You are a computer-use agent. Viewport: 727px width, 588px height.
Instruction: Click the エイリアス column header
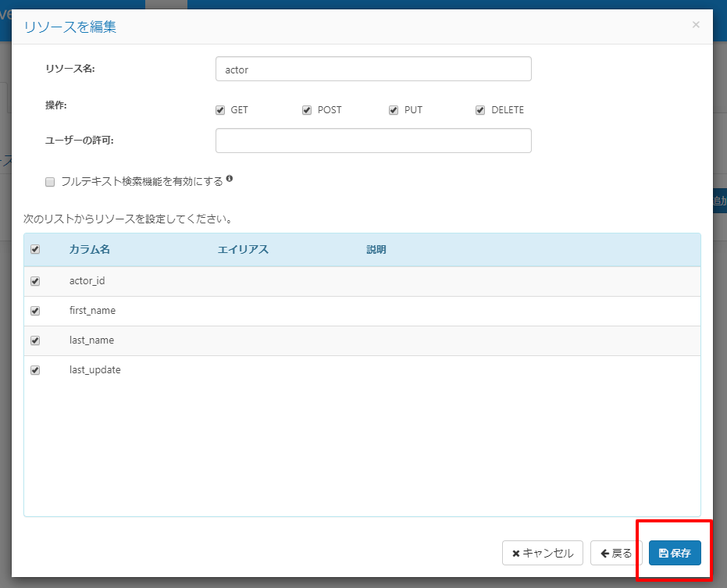point(243,249)
